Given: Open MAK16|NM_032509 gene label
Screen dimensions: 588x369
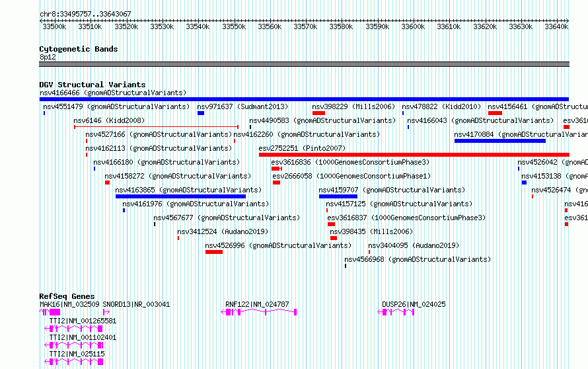Looking at the screenshot, I should 70,304.
